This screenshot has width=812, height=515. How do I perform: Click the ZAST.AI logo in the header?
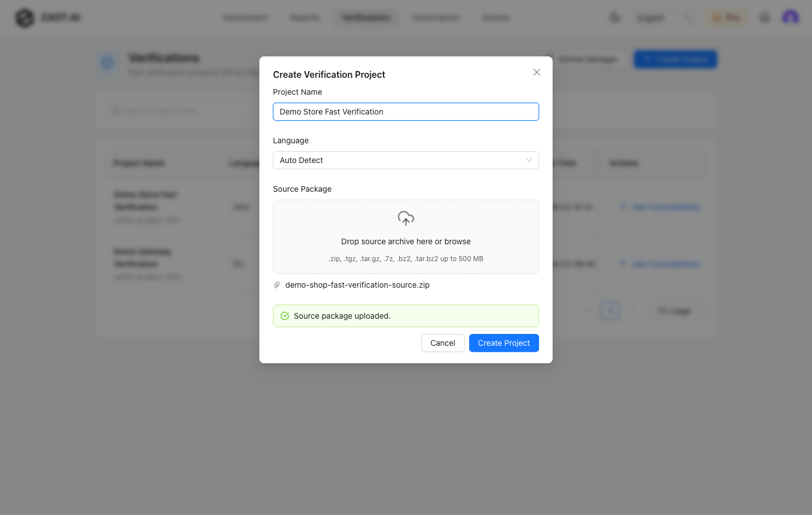click(48, 17)
